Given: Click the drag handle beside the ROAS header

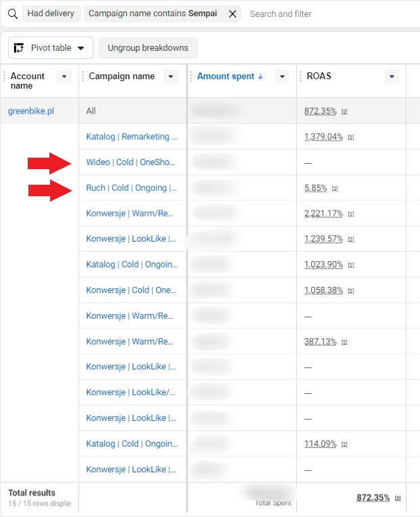Looking at the screenshot, I should click(300, 76).
